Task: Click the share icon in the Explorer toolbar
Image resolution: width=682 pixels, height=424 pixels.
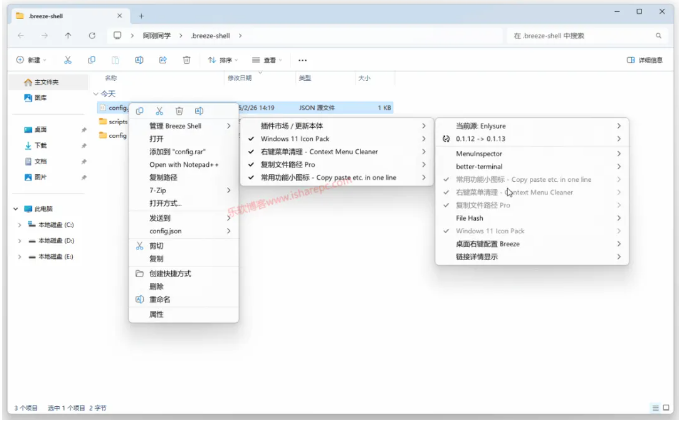Action: [x=163, y=60]
